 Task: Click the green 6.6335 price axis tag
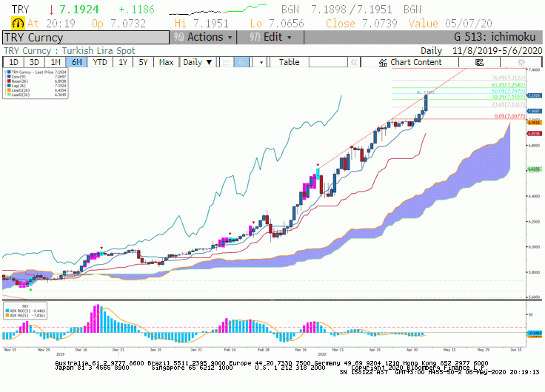(x=535, y=169)
